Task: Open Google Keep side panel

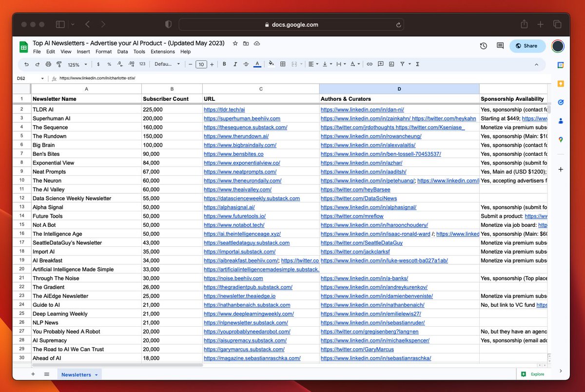Action: pyautogui.click(x=561, y=84)
